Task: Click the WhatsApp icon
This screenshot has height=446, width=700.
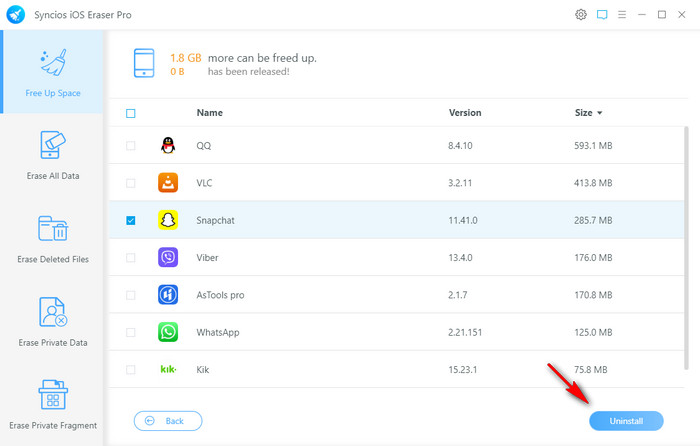Action: point(168,332)
